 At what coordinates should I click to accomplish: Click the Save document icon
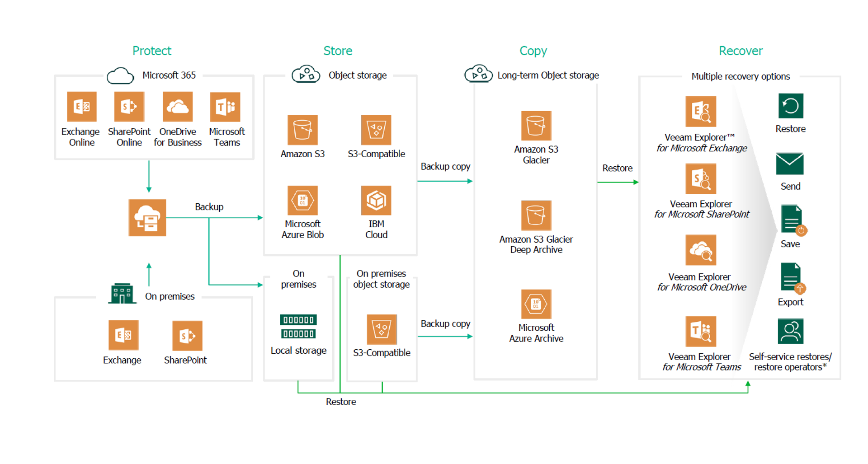pyautogui.click(x=793, y=220)
